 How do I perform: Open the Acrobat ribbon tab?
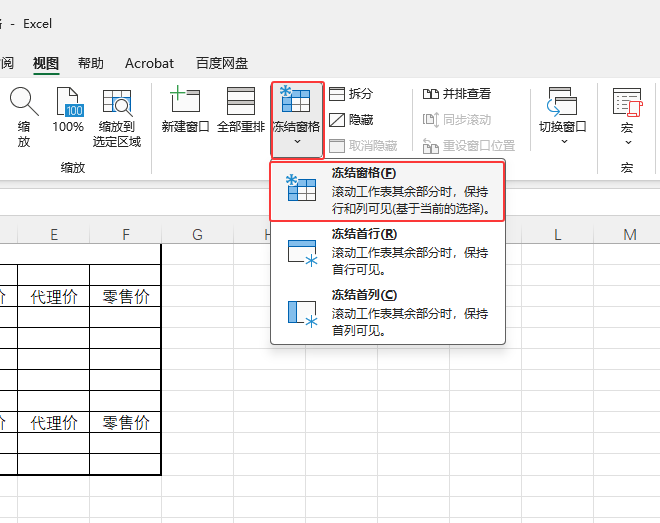point(149,64)
